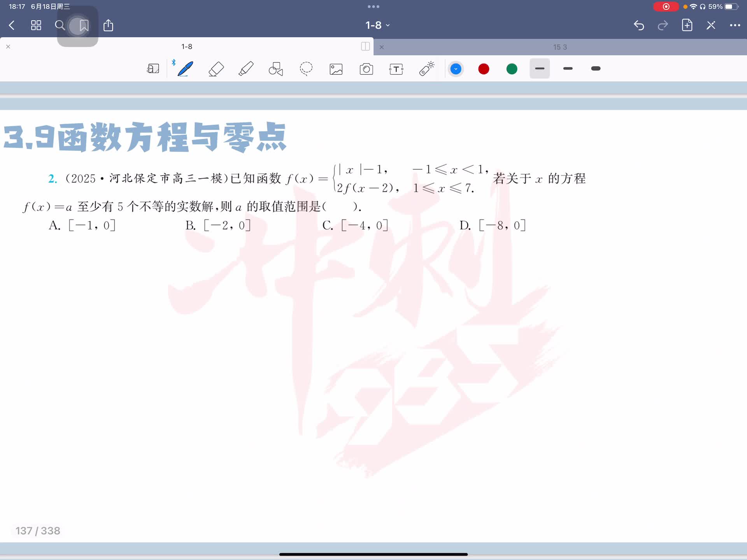Toggle bookmark for this page
The width and height of the screenshot is (747, 560).
coord(84,26)
